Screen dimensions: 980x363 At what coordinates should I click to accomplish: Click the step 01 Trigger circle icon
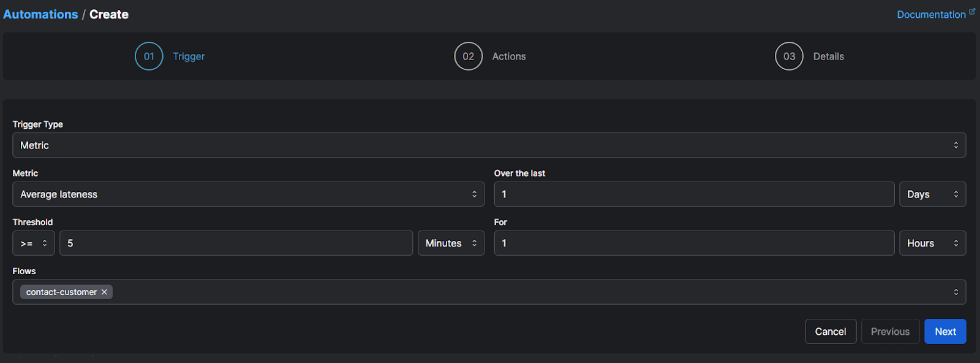149,56
